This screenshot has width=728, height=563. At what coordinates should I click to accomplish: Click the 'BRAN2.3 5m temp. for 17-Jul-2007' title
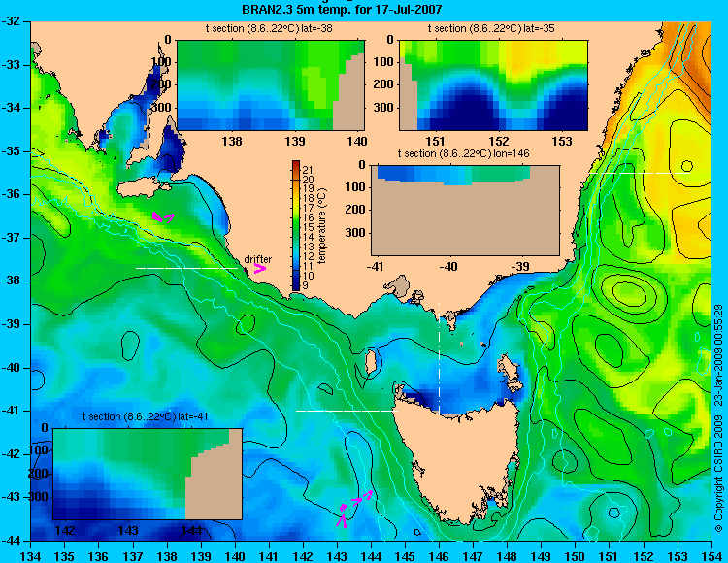(x=342, y=9)
